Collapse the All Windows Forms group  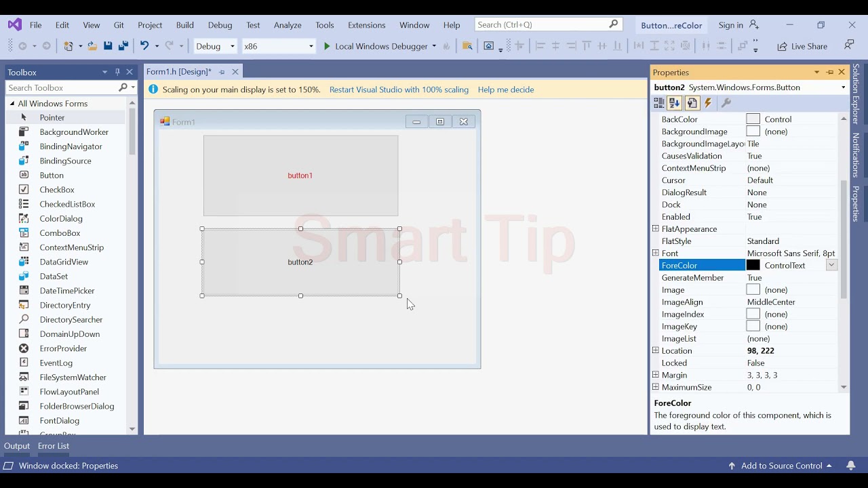[x=12, y=104]
